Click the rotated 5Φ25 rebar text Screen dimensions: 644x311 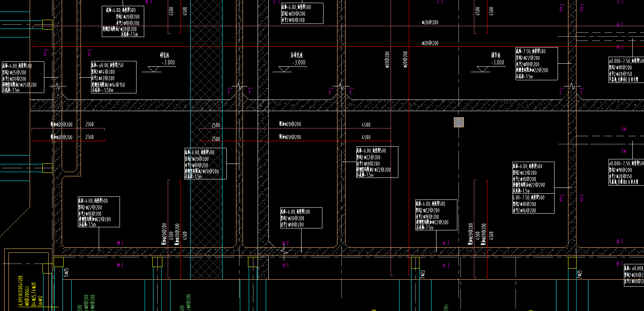point(66,272)
